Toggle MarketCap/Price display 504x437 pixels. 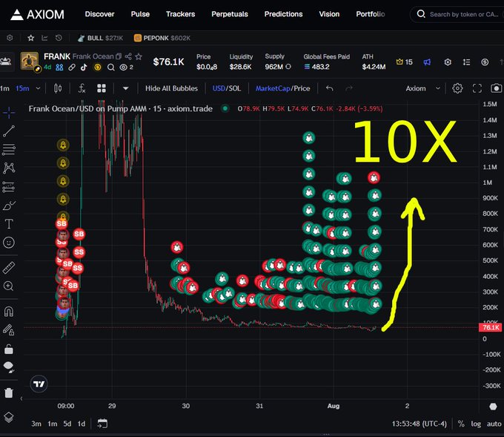click(x=282, y=88)
